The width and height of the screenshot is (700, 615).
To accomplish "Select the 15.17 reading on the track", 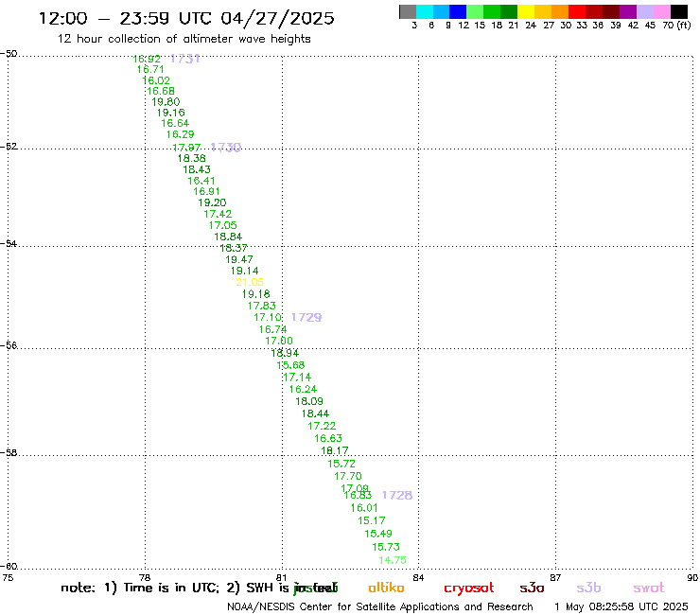I will pyautogui.click(x=372, y=520).
